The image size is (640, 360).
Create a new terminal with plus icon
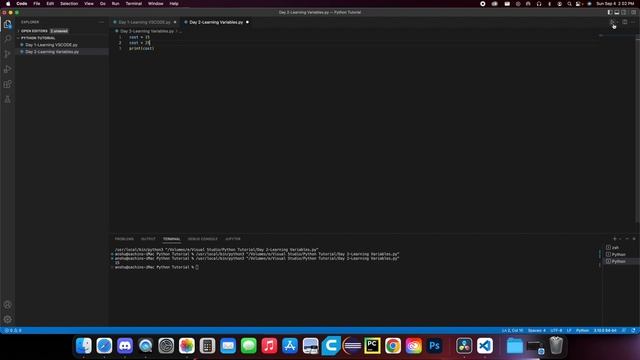click(615, 239)
